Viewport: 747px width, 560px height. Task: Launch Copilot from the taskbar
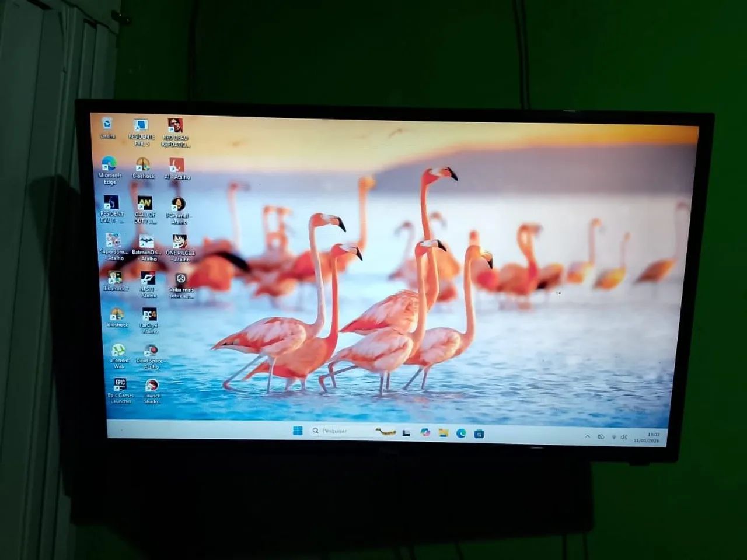pos(426,432)
